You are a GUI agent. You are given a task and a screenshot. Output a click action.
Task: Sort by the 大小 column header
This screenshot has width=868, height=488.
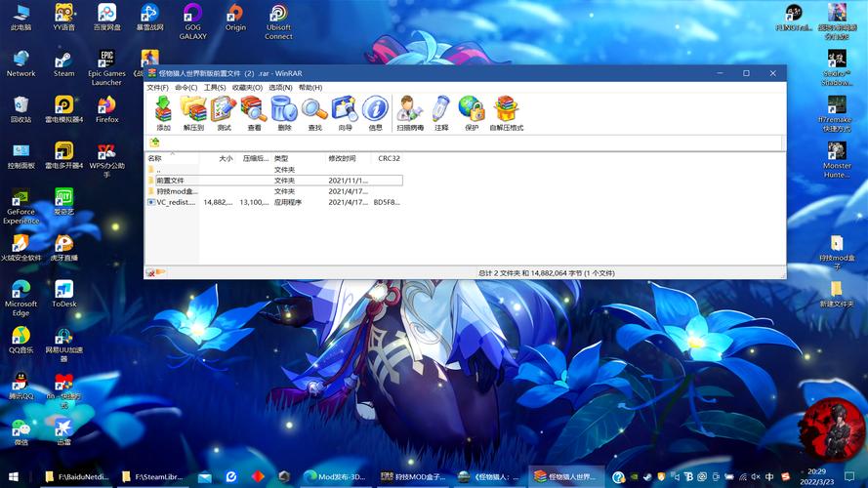click(x=217, y=158)
